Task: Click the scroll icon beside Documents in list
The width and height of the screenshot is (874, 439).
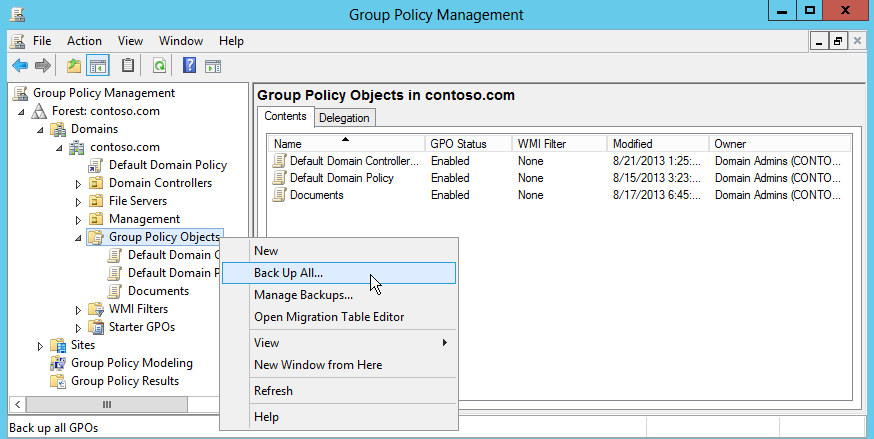Action: pyautogui.click(x=279, y=195)
